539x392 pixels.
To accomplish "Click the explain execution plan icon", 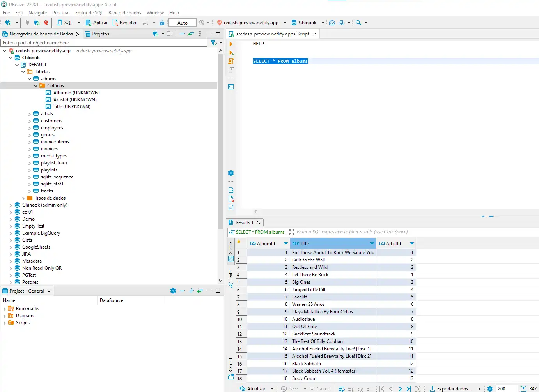I will pyautogui.click(x=231, y=70).
